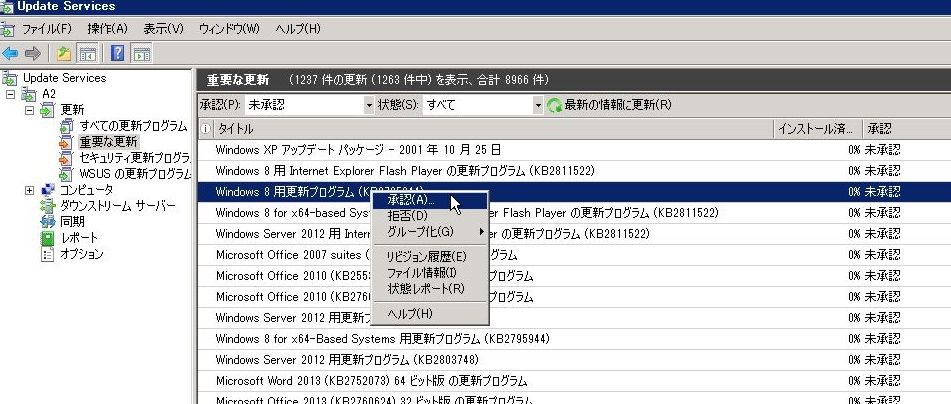Click the オプション node icon

[47, 254]
